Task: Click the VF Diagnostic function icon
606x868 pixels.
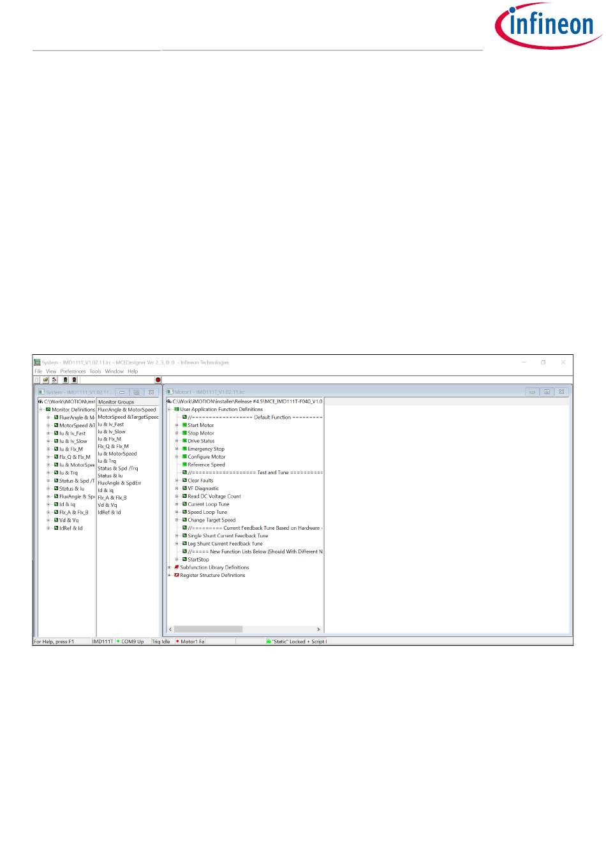Action: 184,488
